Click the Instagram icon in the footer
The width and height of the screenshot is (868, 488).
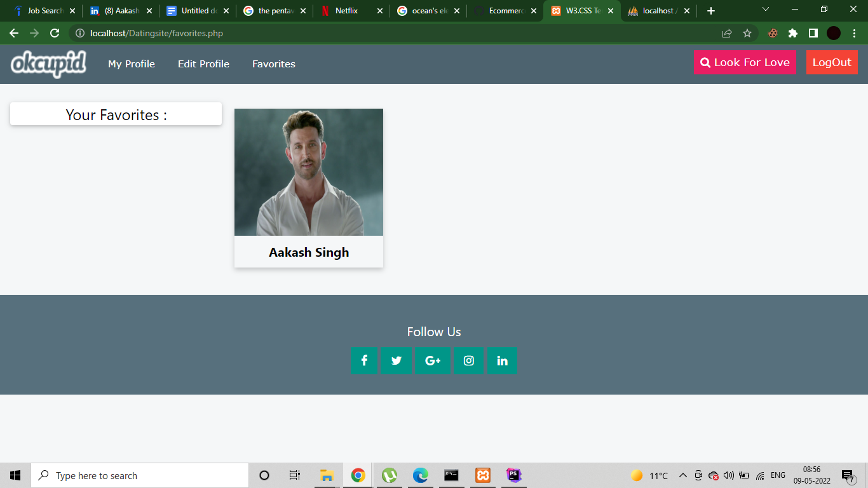point(468,360)
